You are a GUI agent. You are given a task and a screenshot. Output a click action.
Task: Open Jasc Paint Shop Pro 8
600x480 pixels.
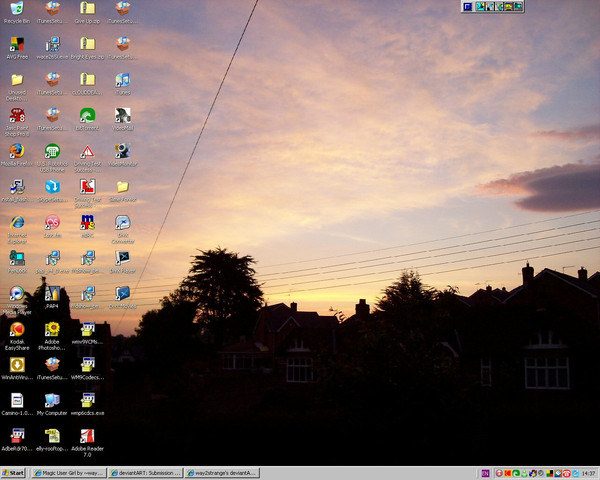point(17,116)
